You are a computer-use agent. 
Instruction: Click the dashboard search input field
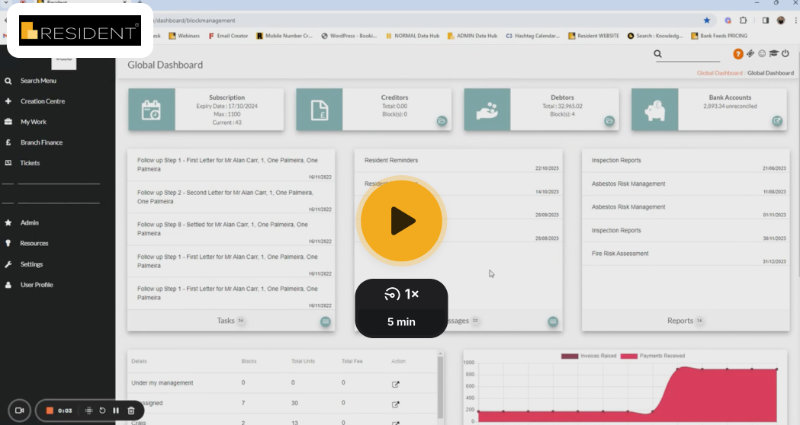pyautogui.click(x=698, y=55)
